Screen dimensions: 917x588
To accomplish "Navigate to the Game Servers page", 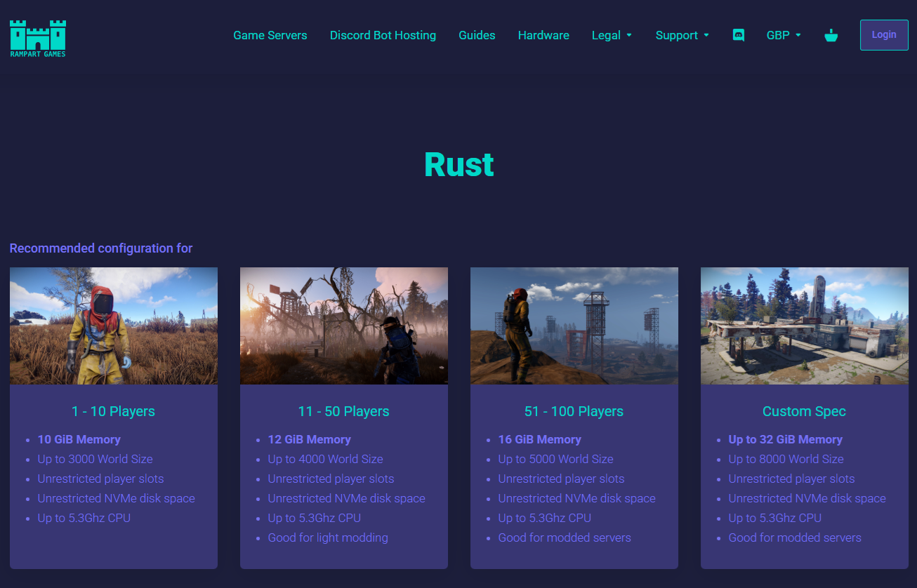I will pyautogui.click(x=270, y=34).
